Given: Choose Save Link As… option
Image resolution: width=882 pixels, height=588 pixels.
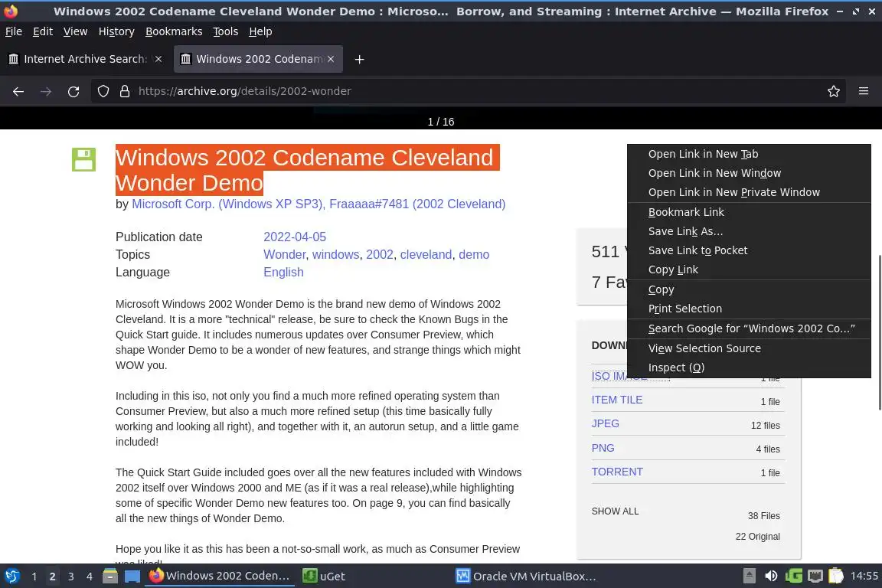Looking at the screenshot, I should point(749,231).
